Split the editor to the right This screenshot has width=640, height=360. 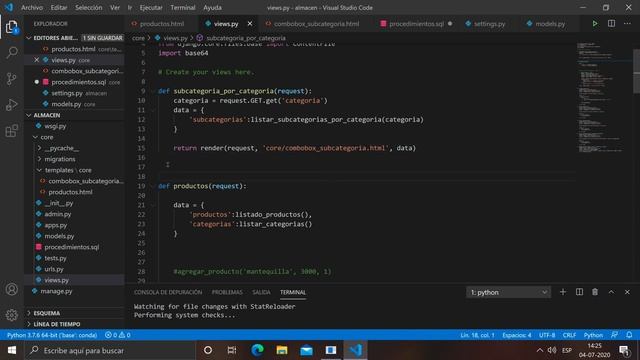[611, 24]
